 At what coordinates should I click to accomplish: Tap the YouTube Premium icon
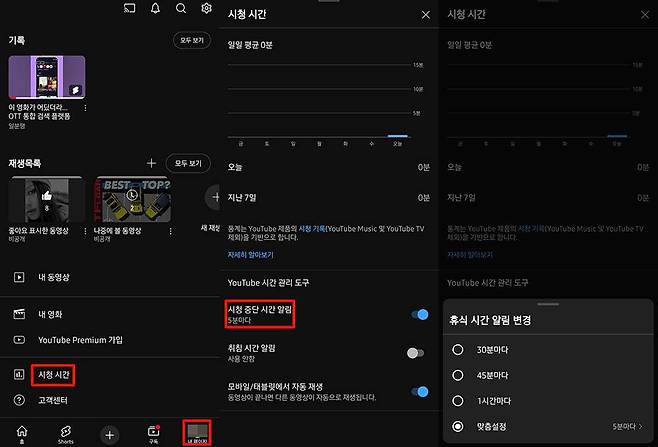pyautogui.click(x=19, y=340)
